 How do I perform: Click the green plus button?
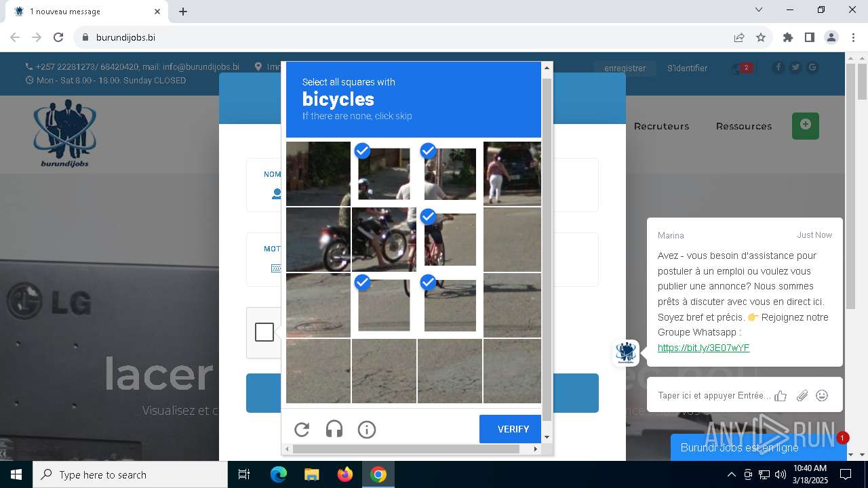[x=806, y=126]
